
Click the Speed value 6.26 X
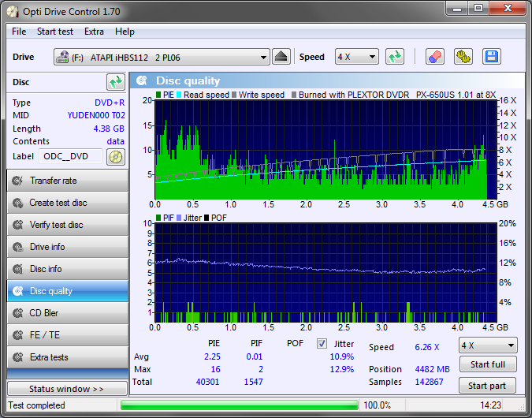427,347
